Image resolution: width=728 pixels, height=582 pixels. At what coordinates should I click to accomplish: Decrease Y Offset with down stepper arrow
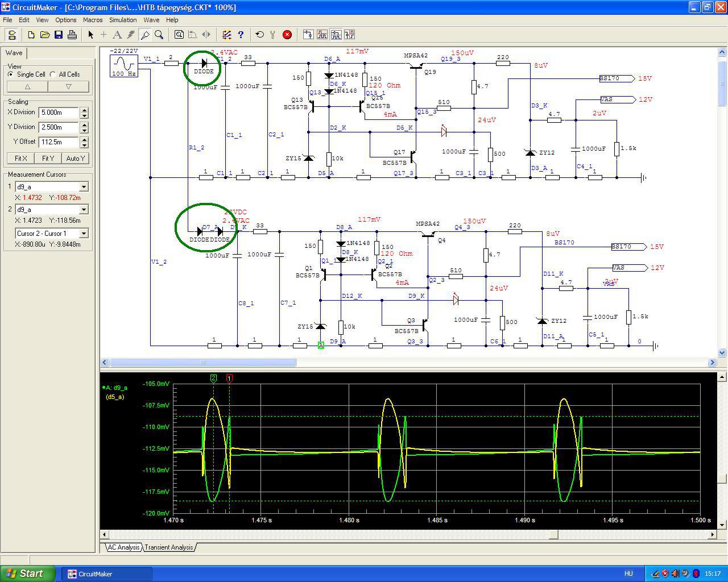tap(84, 145)
